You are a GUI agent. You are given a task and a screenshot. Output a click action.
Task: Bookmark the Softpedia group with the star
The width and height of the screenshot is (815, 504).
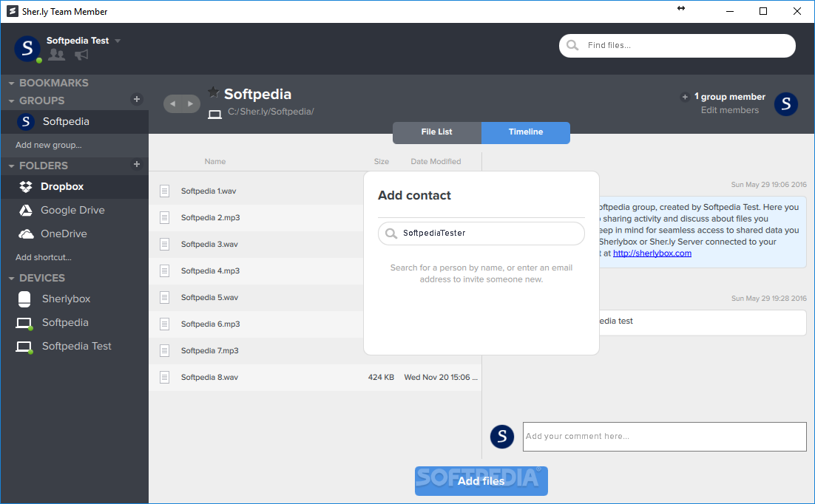pos(214,92)
